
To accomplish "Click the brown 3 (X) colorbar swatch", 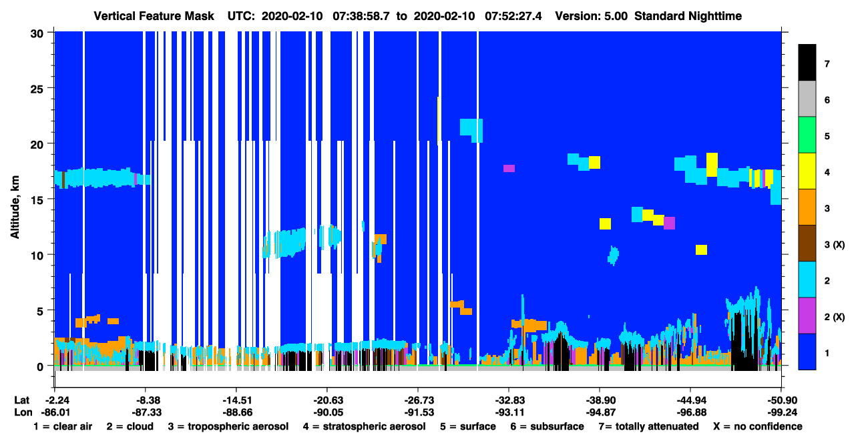I will pyautogui.click(x=807, y=244).
